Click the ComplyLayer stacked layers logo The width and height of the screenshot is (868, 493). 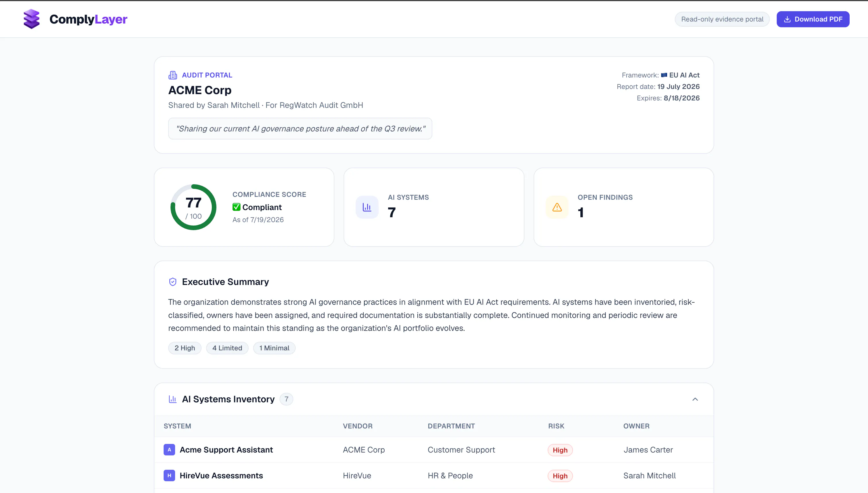(32, 19)
